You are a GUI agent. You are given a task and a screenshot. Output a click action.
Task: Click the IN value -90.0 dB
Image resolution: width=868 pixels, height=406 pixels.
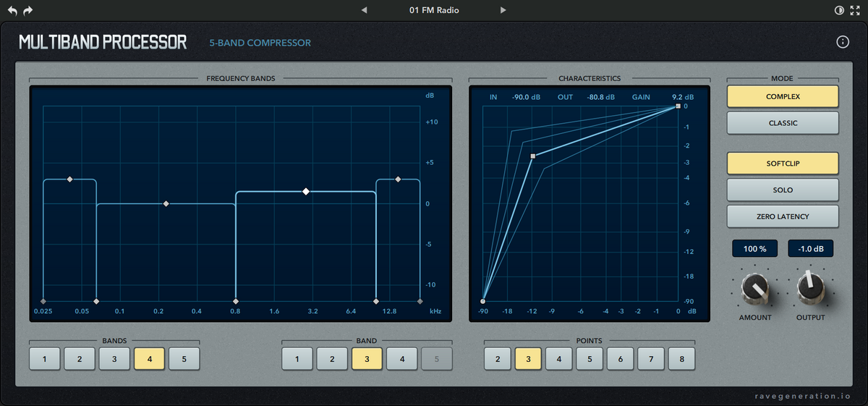coord(526,97)
